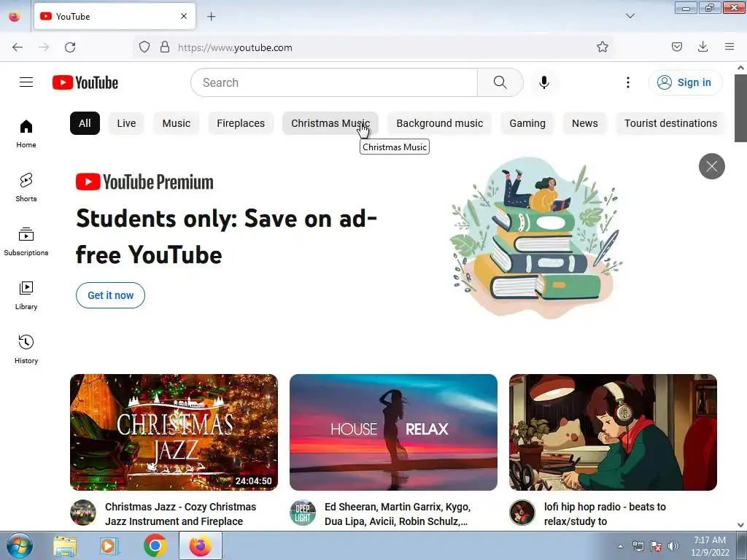
Task: Select the News filter chip
Action: tap(584, 123)
